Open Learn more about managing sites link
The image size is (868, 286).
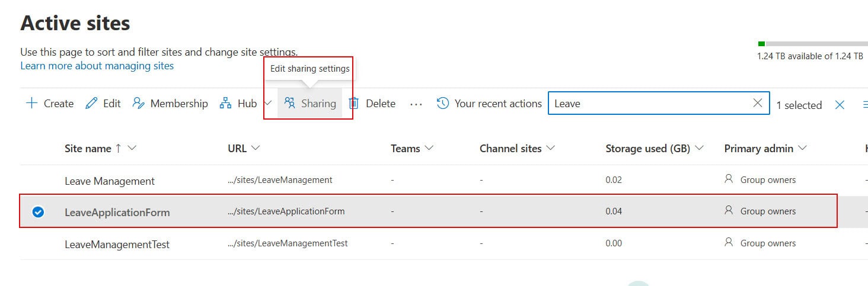point(97,66)
